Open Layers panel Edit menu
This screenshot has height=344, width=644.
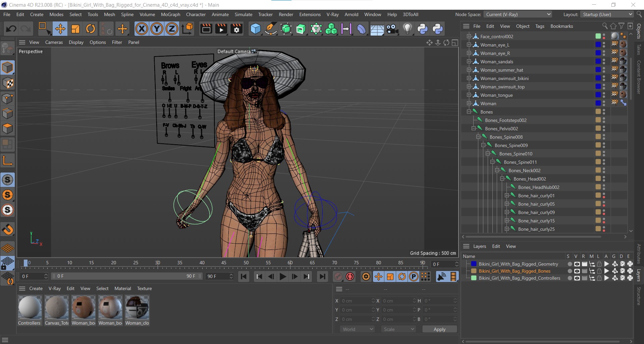pos(496,246)
